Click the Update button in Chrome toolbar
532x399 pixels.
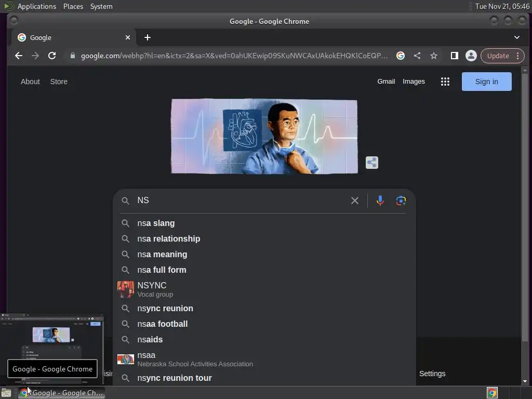click(498, 56)
